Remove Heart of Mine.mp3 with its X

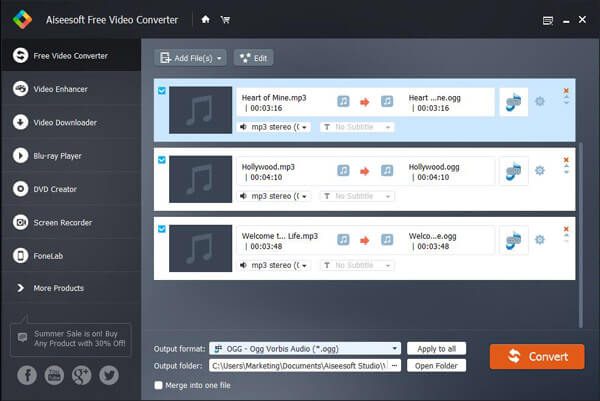pos(566,91)
